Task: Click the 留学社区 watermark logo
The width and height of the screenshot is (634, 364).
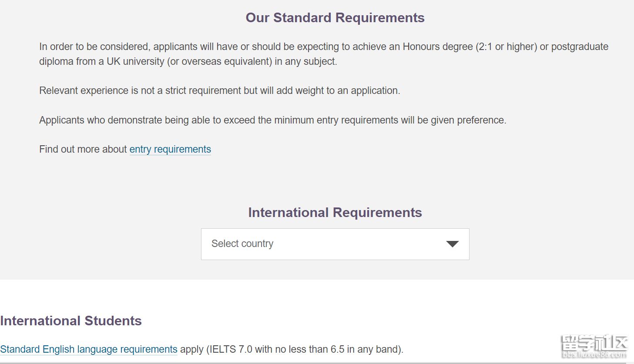Action: pos(594,343)
